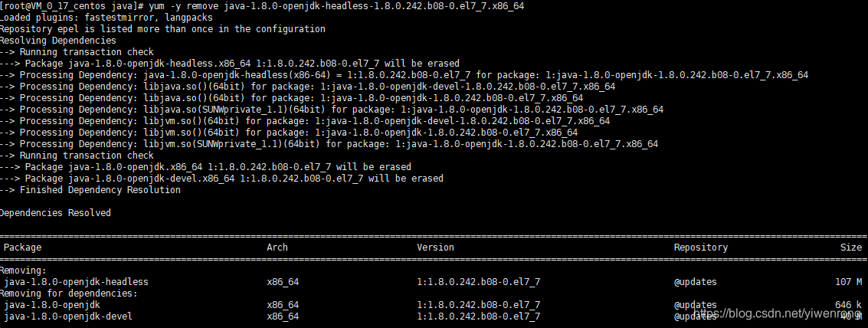Select x86_64 in the openjdk-headless table row

tap(283, 282)
